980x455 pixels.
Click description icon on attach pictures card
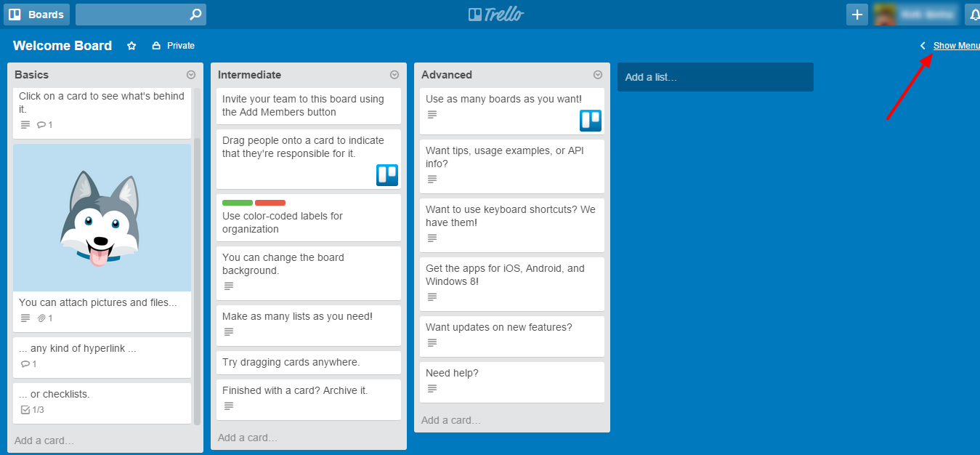pos(25,318)
